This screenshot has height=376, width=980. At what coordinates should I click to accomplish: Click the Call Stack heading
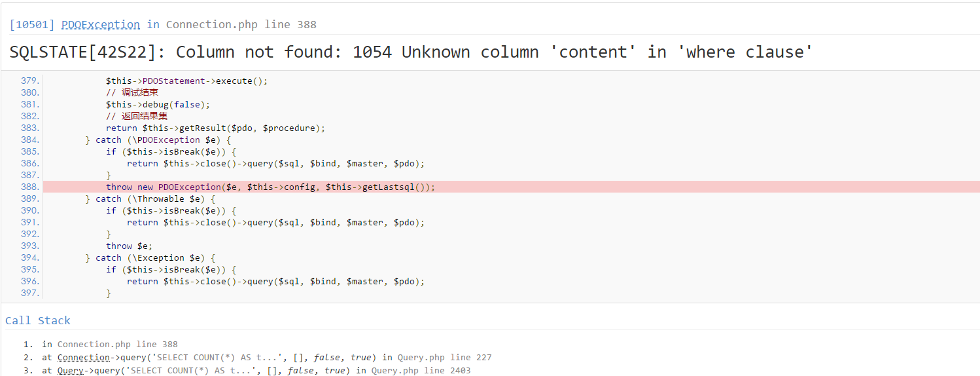point(38,320)
